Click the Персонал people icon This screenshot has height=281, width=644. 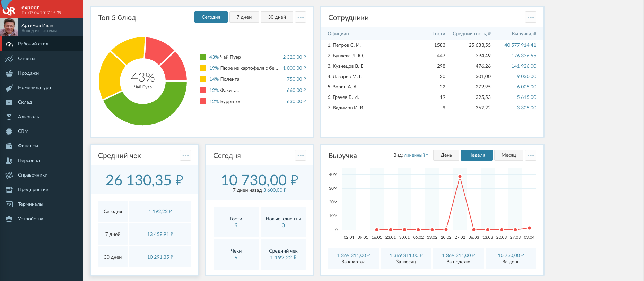coord(9,161)
